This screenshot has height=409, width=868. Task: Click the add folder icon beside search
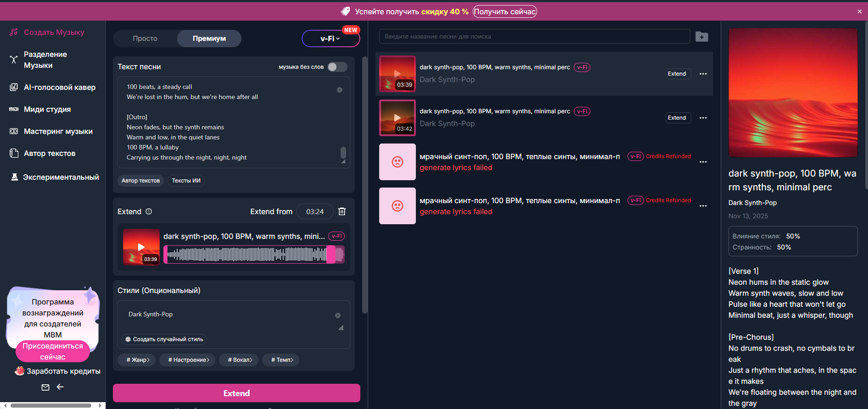(701, 37)
